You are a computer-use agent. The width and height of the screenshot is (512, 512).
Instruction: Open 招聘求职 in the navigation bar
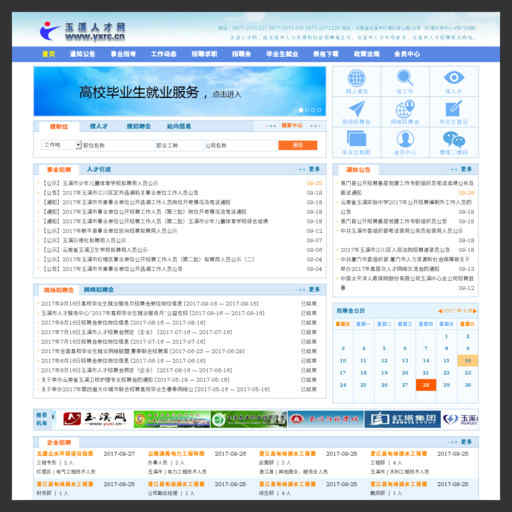[x=204, y=54]
